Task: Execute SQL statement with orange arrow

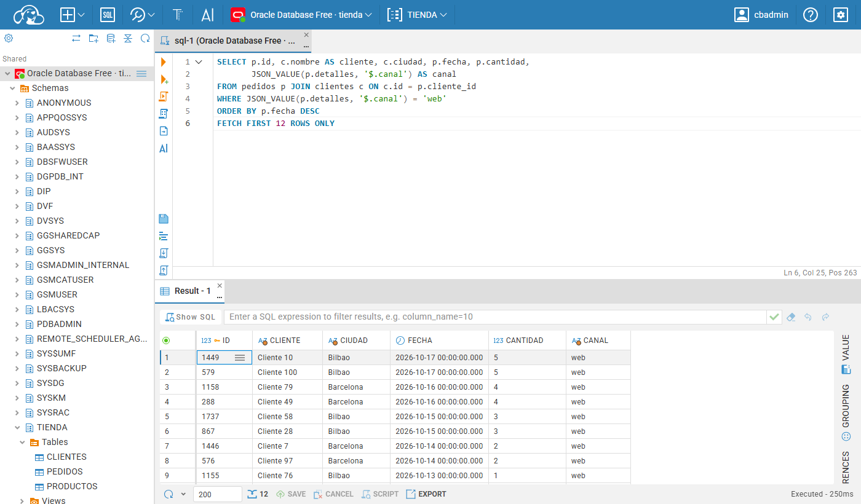Action: click(164, 62)
